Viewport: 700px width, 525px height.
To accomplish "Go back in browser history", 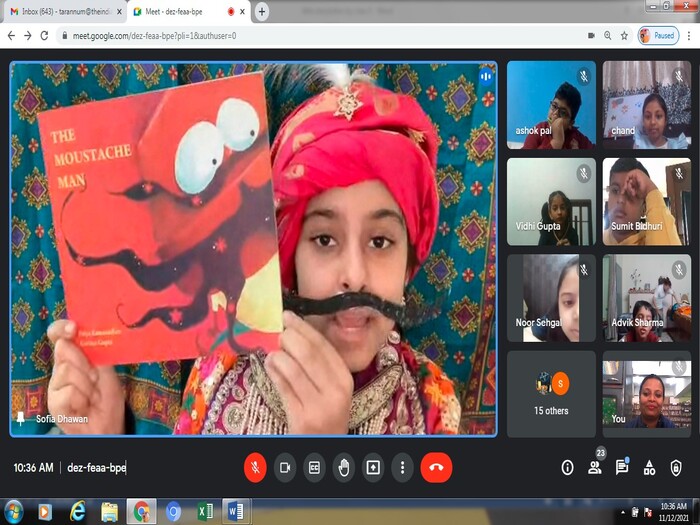I will 12,36.
